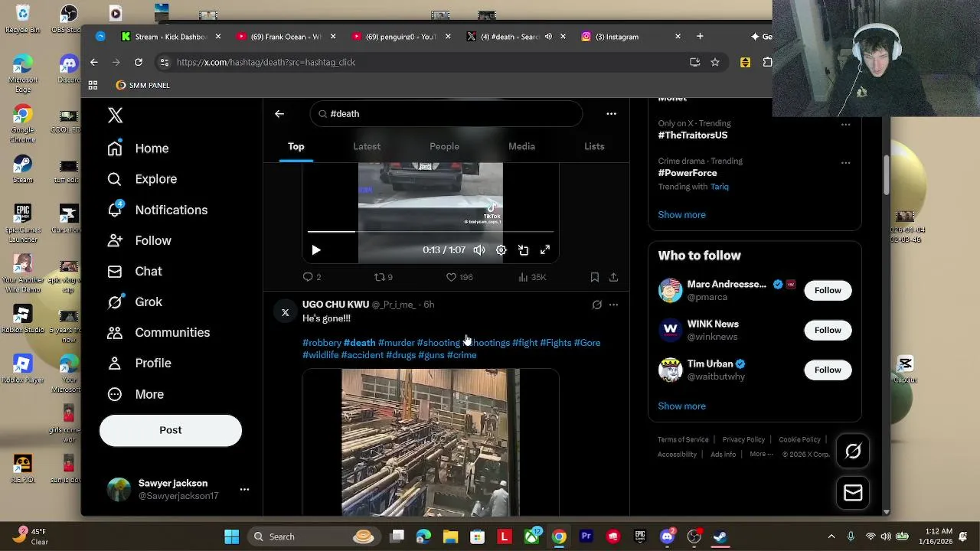Open SMM PANEL bookmark
This screenshot has height=551, width=980.
142,86
